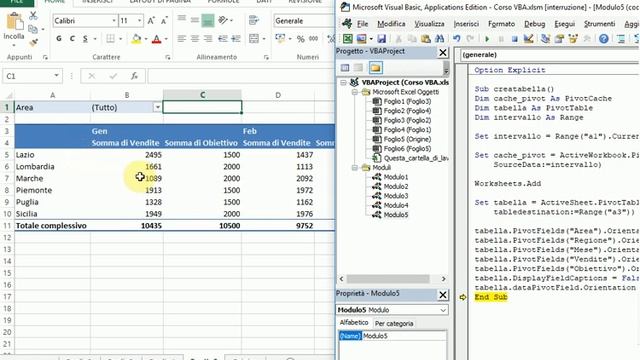This screenshot has width=640, height=360.
Task: Open the VBA Debug menu
Action: click(534, 24)
